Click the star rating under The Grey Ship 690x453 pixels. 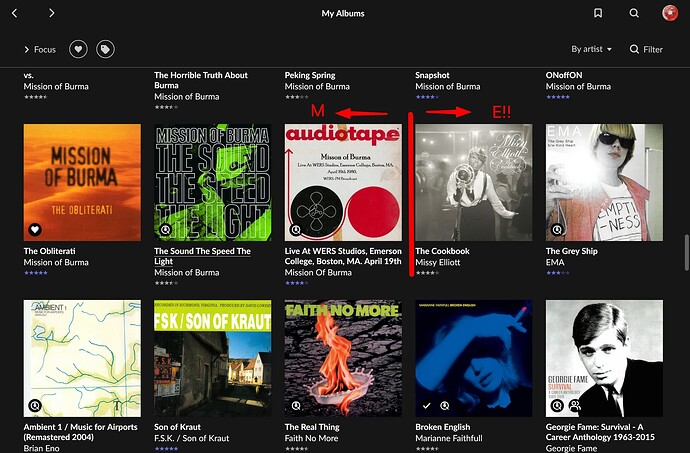click(x=558, y=273)
